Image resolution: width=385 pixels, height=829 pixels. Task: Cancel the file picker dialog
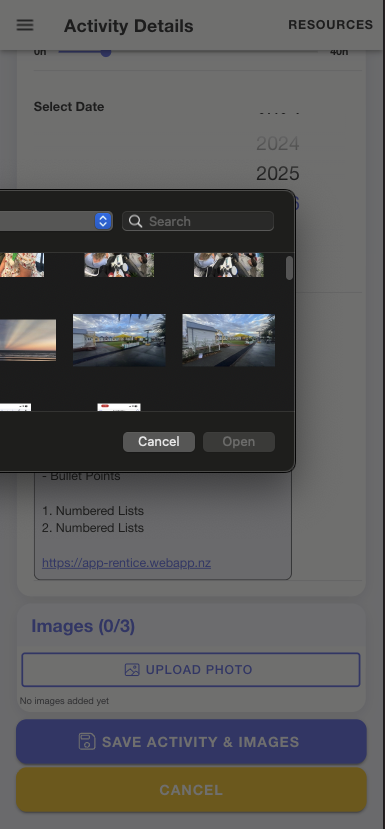click(159, 441)
